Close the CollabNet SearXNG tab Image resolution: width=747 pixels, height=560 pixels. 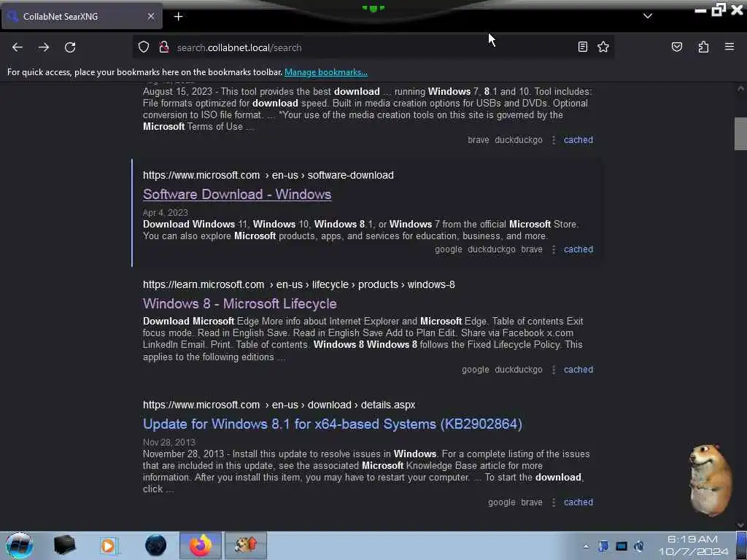pyautogui.click(x=150, y=16)
